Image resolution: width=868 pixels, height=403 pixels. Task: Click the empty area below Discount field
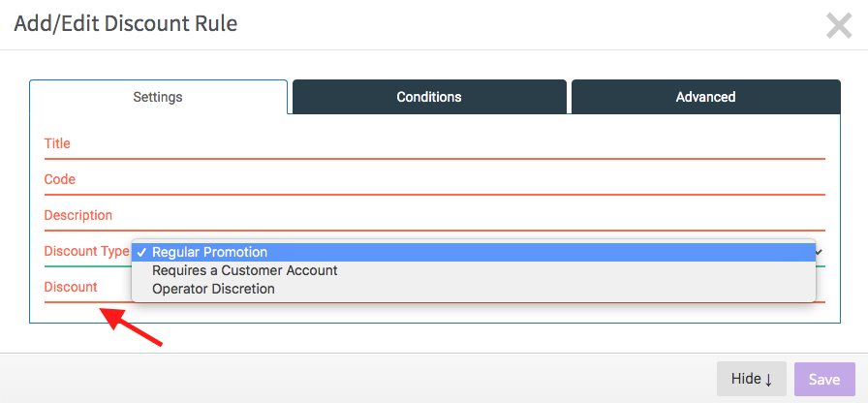(435, 313)
